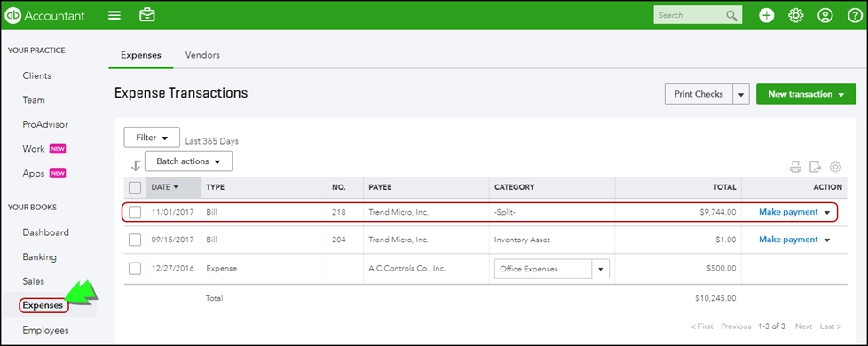Click the New transaction button
The image size is (868, 346).
pyautogui.click(x=806, y=94)
